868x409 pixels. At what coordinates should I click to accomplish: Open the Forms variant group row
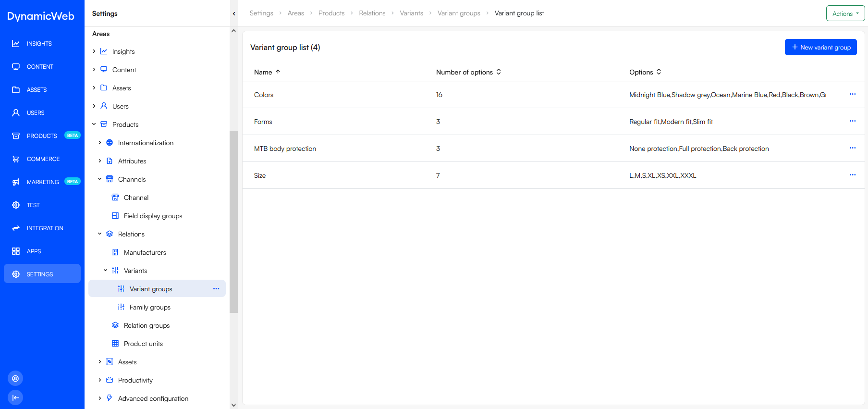tap(553, 122)
